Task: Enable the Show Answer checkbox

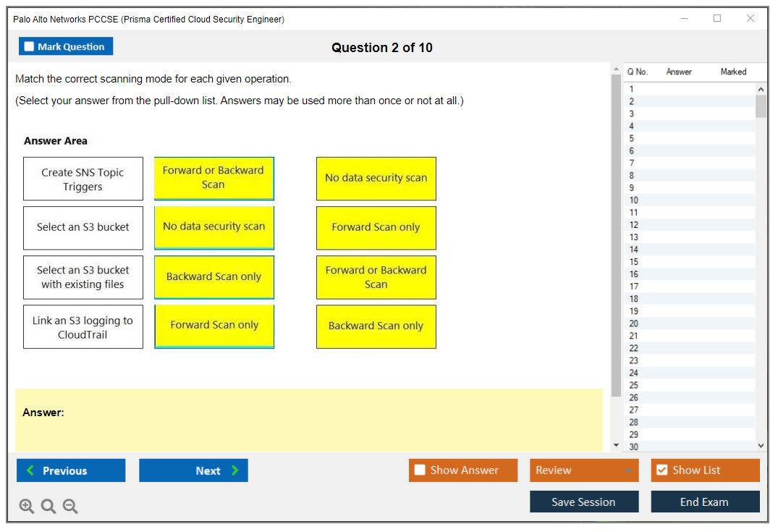Action: (420, 470)
